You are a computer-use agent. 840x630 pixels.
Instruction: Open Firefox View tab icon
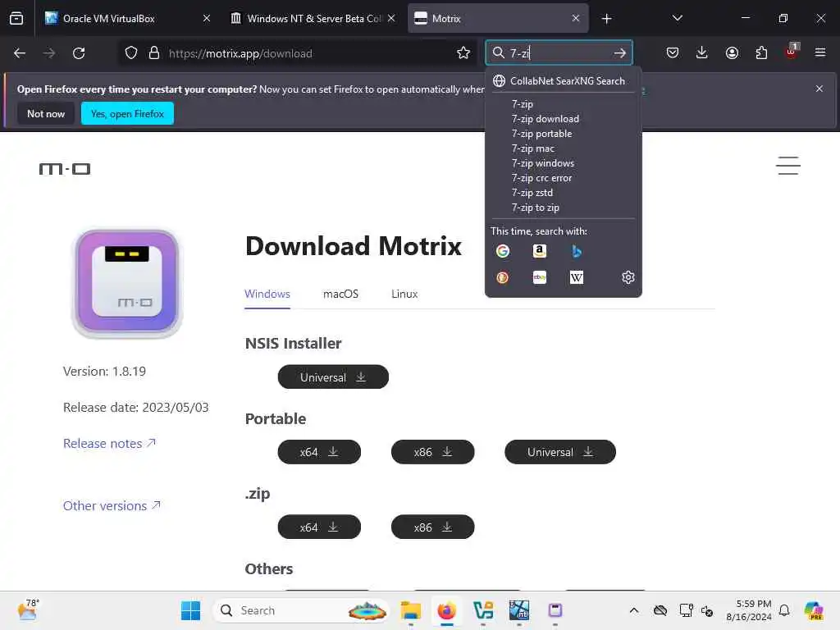pyautogui.click(x=16, y=18)
